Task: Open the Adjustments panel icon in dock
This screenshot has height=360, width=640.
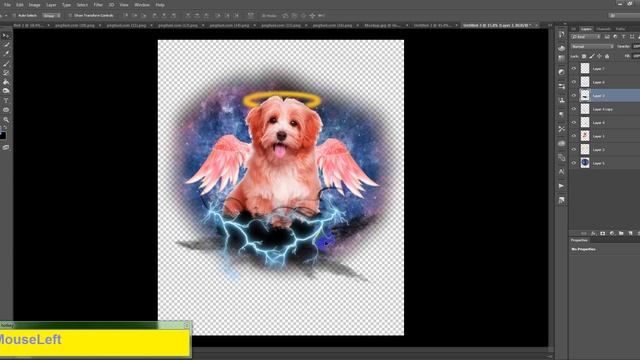Action: tap(562, 72)
